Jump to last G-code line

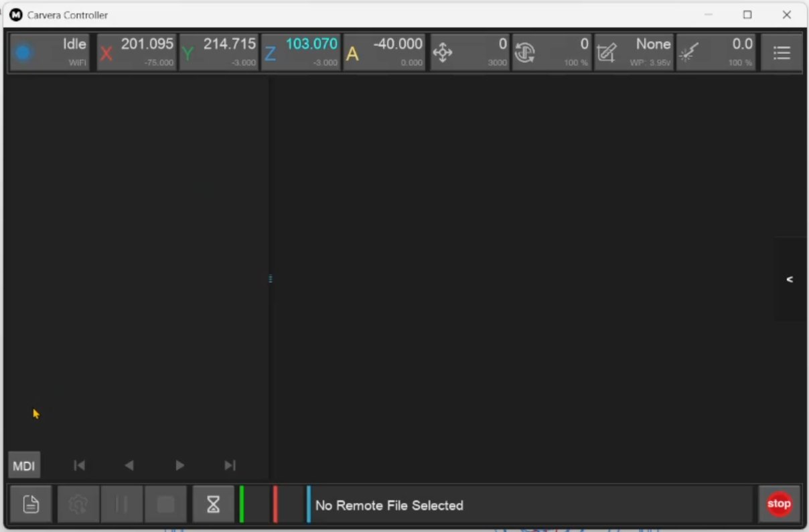(x=230, y=465)
